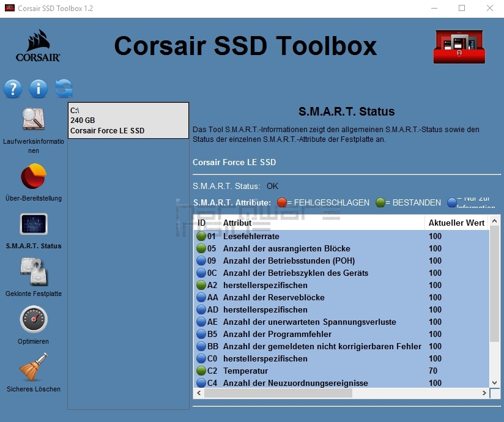504x422 pixels.
Task: Select the Anzahl der Neuzuordnungsereignisse row
Action: pyautogui.click(x=341, y=382)
